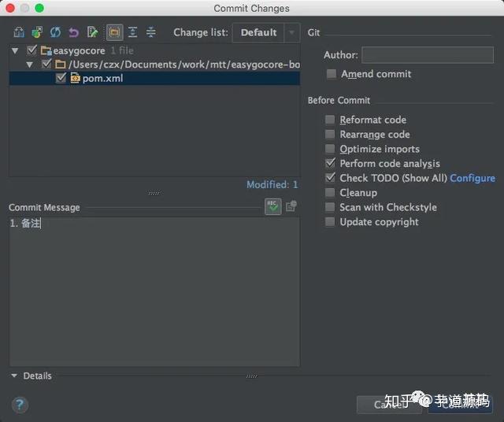Enable Scan with Checkstyle checkbox
Screen dimensions: 504x422
pos(330,207)
